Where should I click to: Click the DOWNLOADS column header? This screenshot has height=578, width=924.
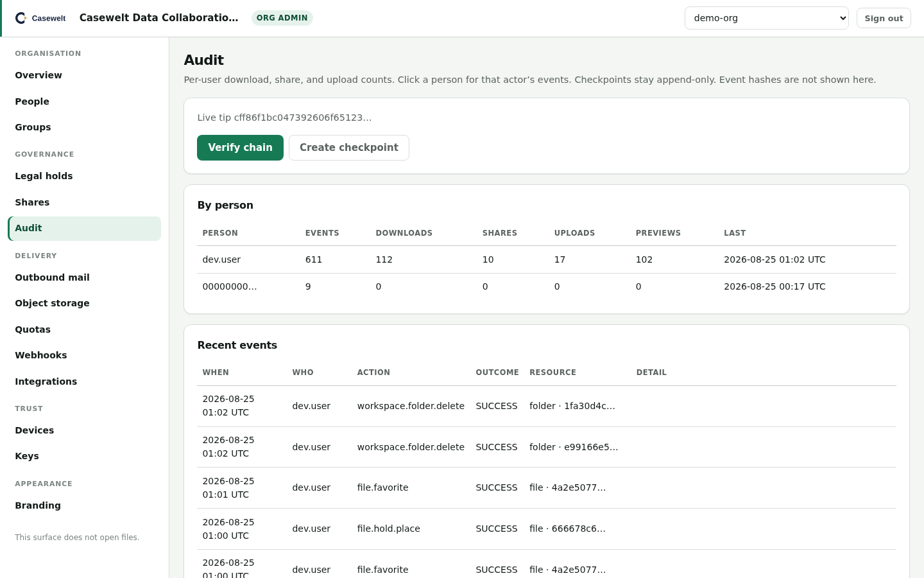(x=404, y=233)
